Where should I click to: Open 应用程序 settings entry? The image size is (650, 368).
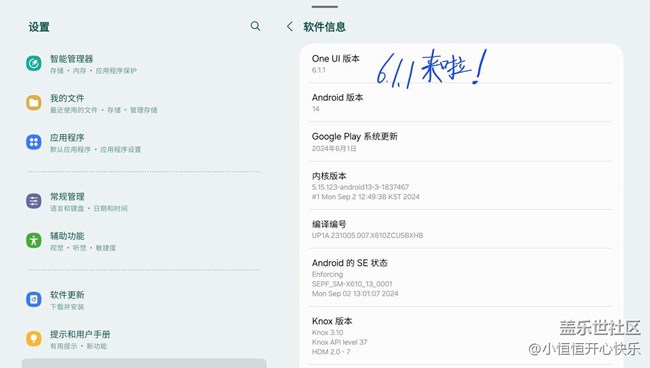(x=144, y=143)
